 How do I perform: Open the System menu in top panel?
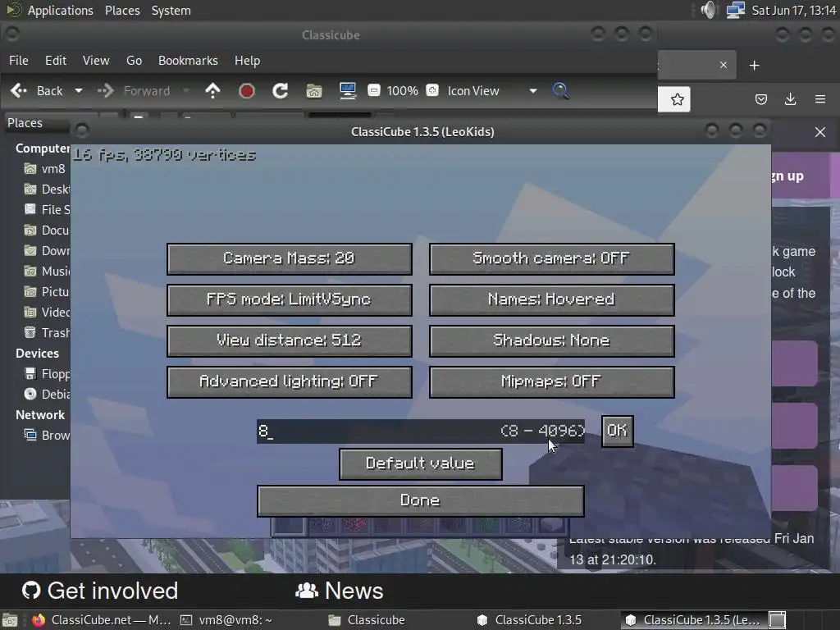171,10
